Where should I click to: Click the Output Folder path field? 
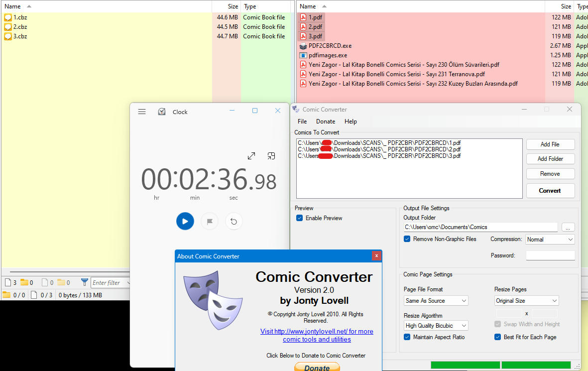coord(481,227)
